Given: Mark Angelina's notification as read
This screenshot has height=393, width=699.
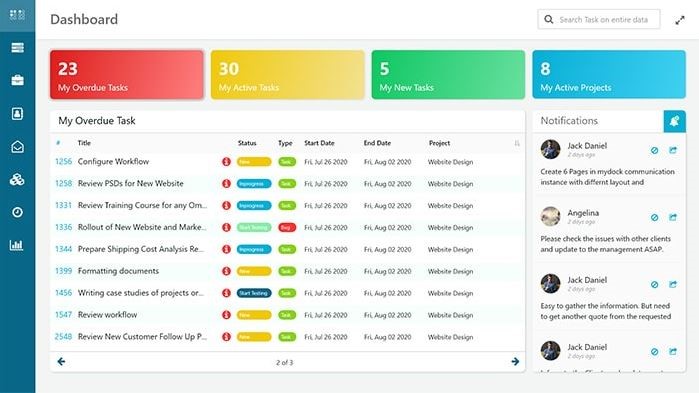Looking at the screenshot, I should pos(654,217).
